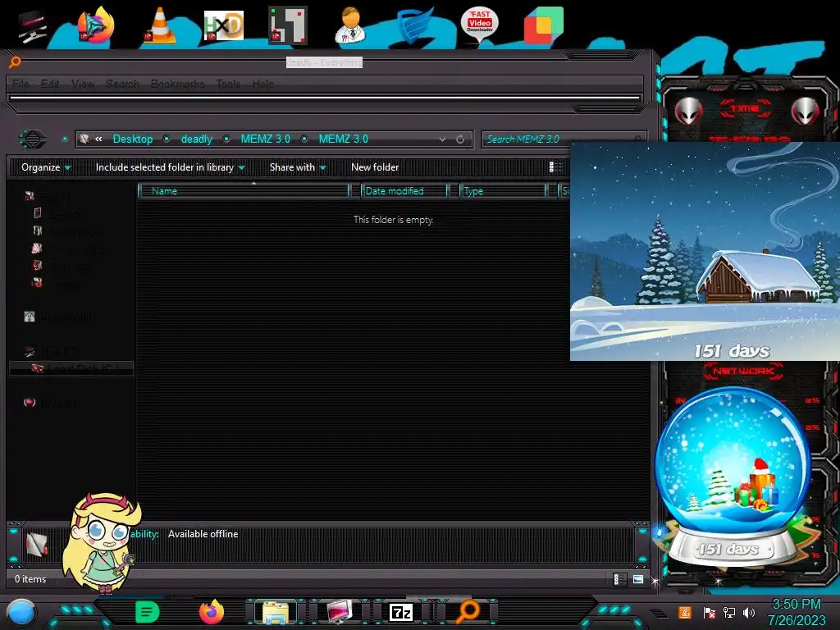Open the breadcrumb dropdown dot after deadly
Screen dimensions: 840x630
pos(226,139)
